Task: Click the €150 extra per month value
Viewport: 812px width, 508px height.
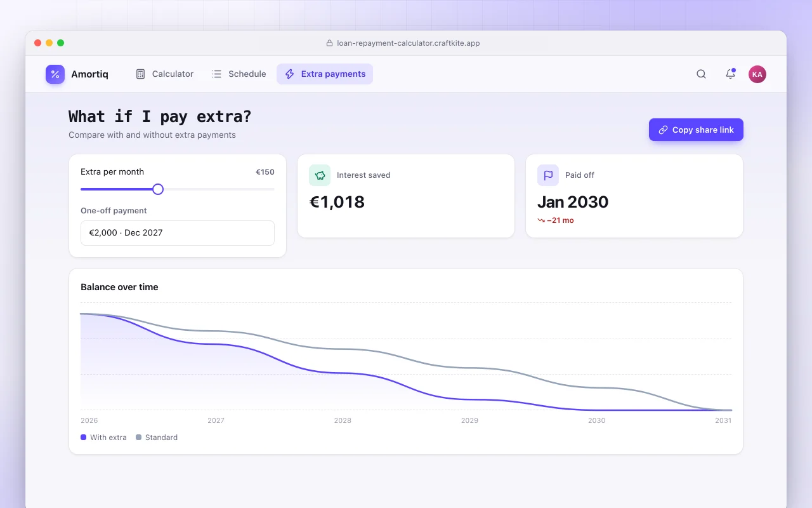Action: (265, 172)
